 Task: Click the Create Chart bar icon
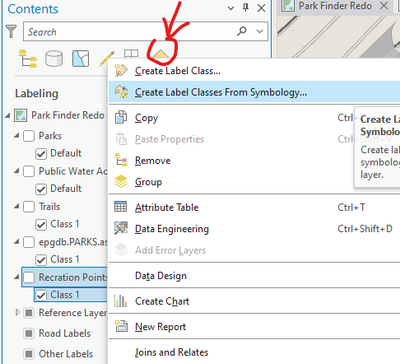pyautogui.click(x=121, y=301)
